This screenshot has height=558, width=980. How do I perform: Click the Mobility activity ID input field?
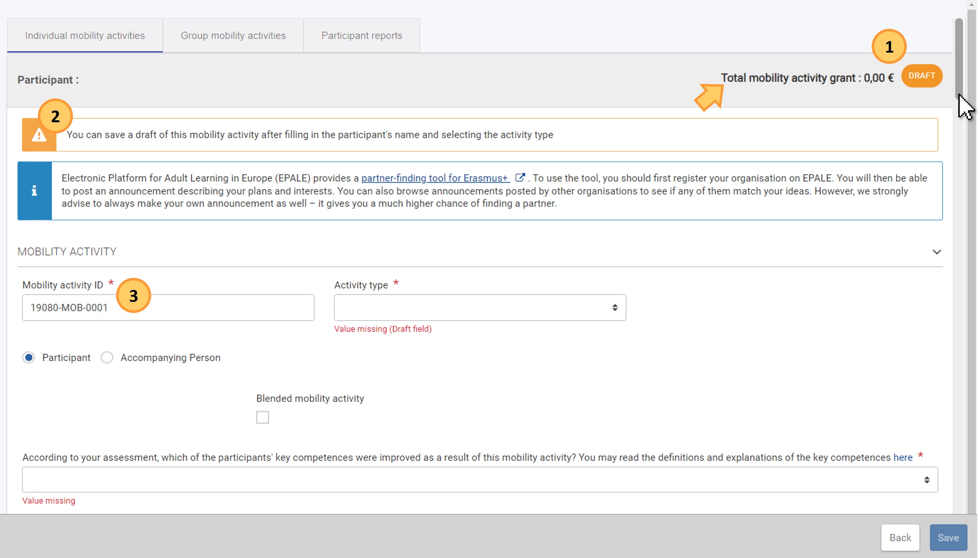[x=168, y=307]
